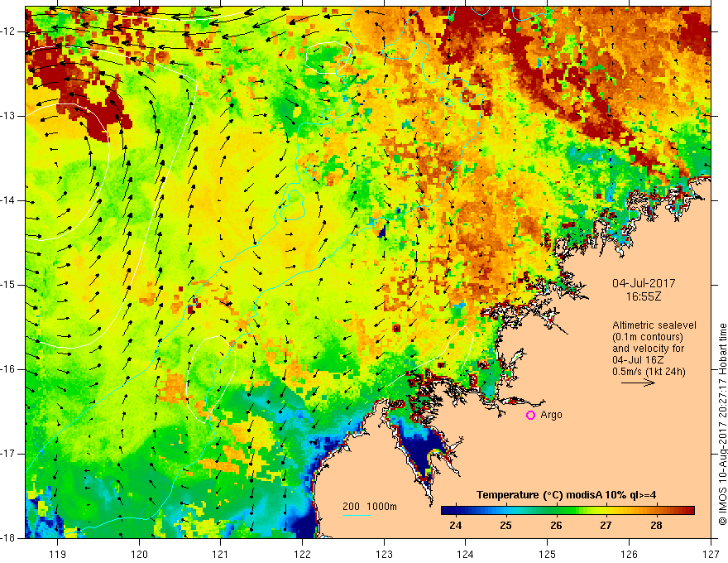Image resolution: width=728 pixels, height=563 pixels.
Task: Click the 'Altimetric sealevel' caption line
Action: tap(654, 325)
